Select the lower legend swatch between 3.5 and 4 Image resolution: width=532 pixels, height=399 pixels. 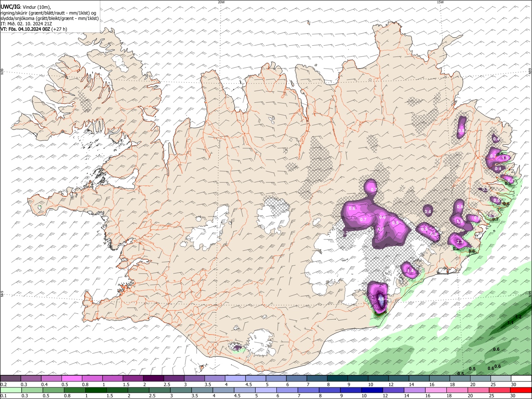coord(202,390)
